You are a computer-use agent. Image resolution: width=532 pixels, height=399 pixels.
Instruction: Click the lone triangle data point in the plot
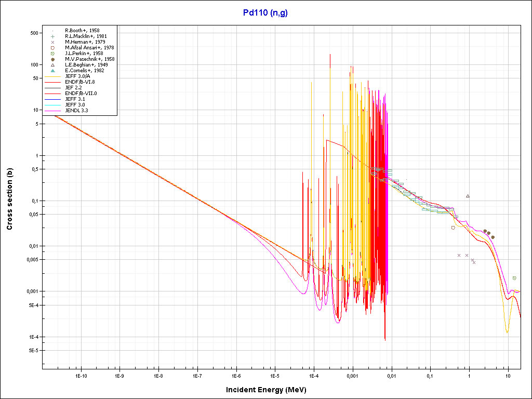[468, 196]
